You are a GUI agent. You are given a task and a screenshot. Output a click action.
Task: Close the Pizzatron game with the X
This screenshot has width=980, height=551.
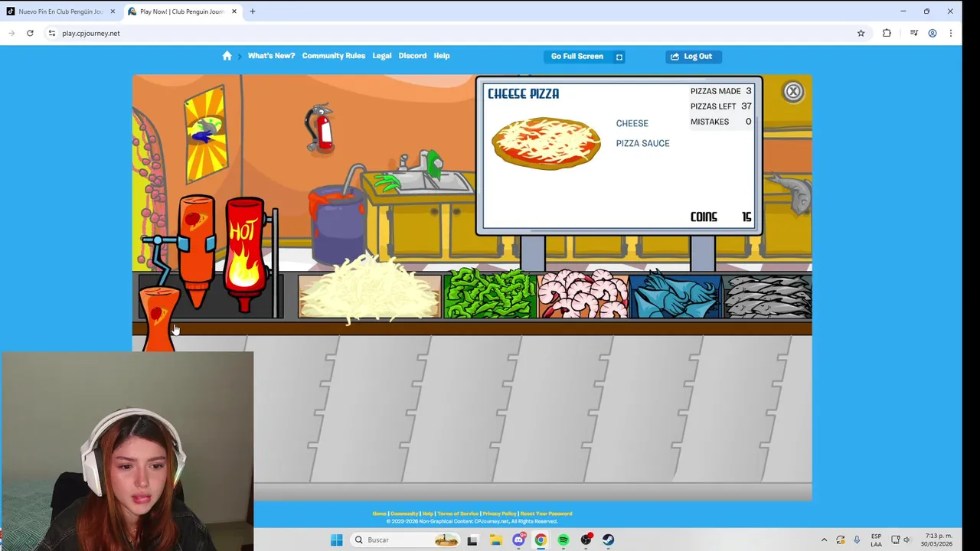click(x=793, y=92)
